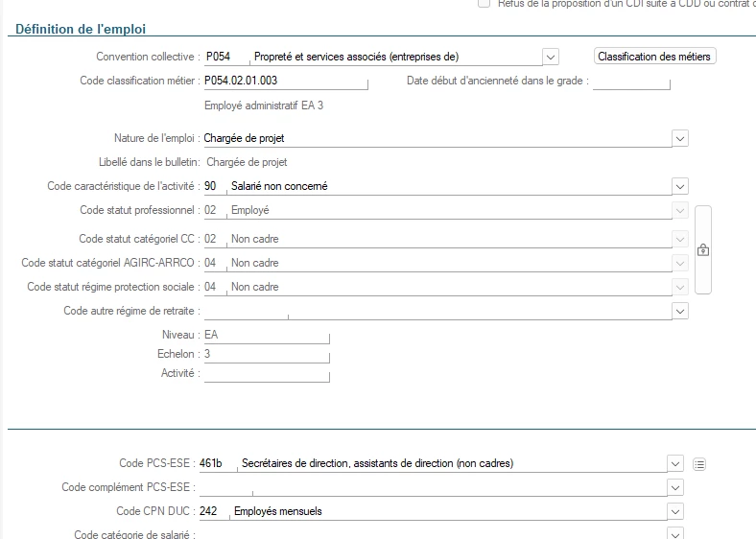Click the Classification des métiers button
The image size is (756, 539).
654,57
